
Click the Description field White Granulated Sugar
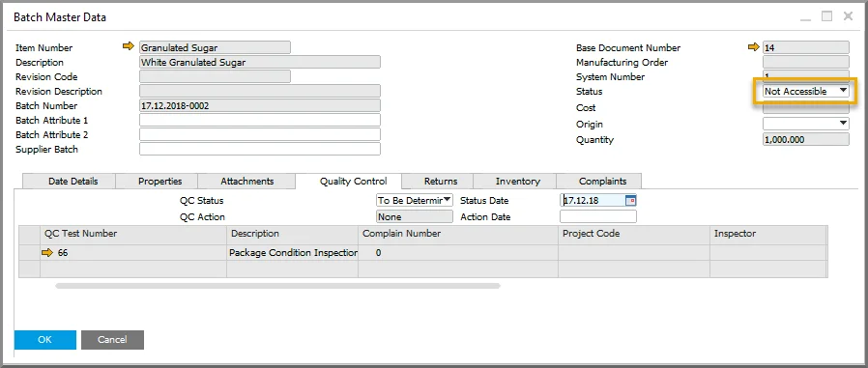pos(260,62)
